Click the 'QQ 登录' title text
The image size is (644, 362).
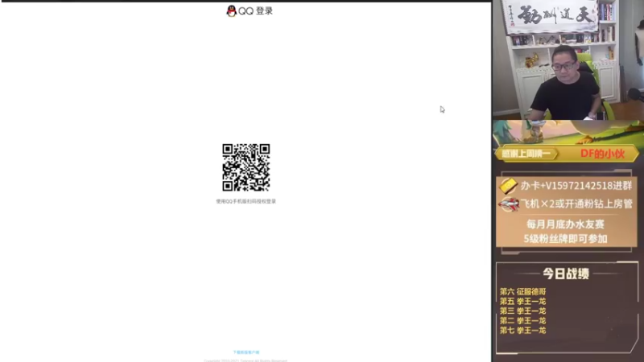click(255, 11)
